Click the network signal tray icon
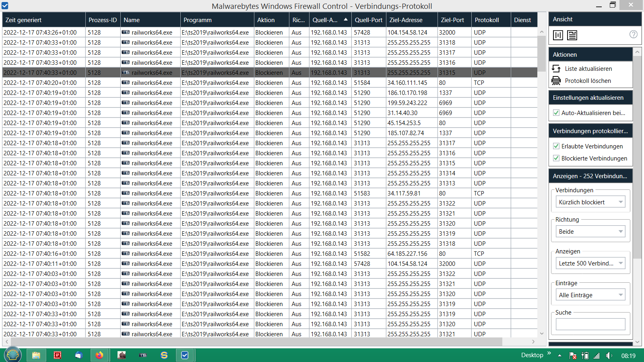 coord(597,356)
